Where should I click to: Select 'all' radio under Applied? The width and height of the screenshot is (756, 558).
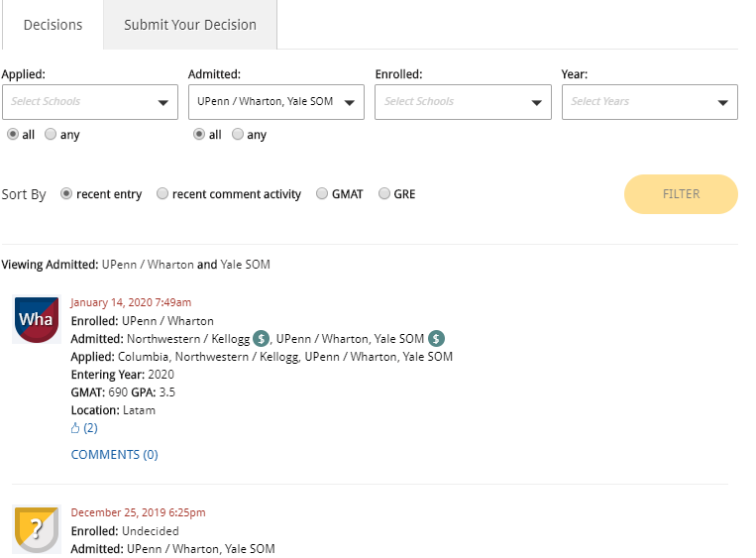[13, 134]
